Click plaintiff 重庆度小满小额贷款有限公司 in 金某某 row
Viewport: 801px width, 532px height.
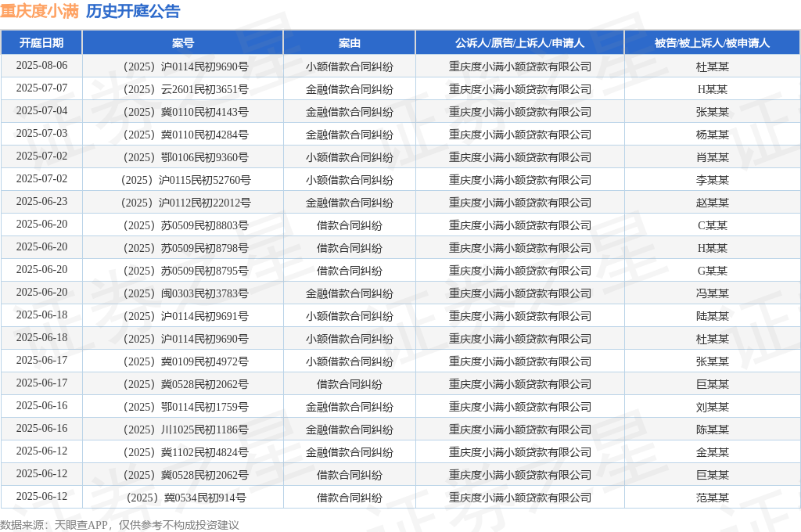(x=519, y=452)
